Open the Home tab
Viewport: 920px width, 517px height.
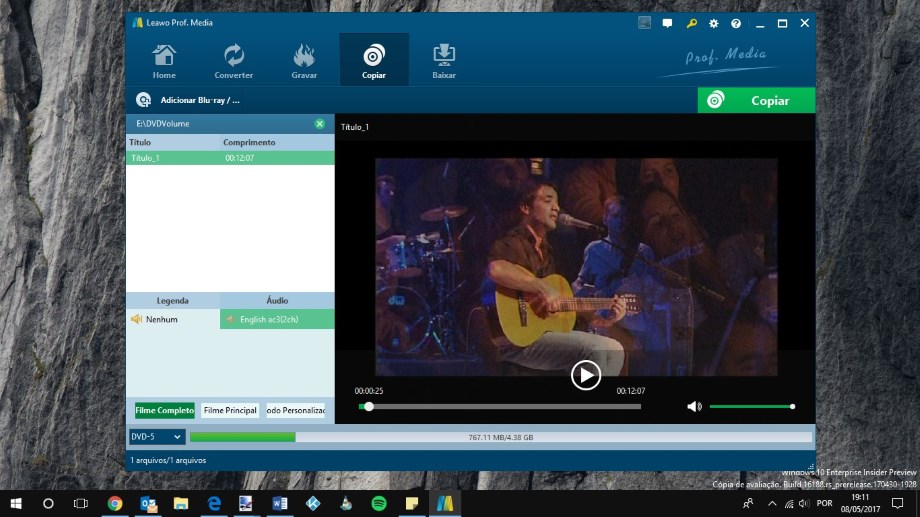pos(164,61)
